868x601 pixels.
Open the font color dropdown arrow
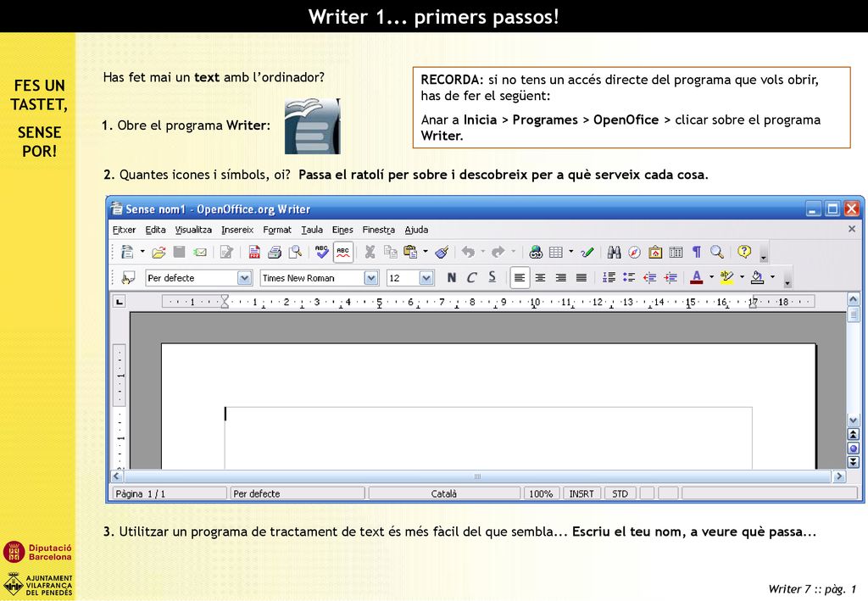pos(712,277)
